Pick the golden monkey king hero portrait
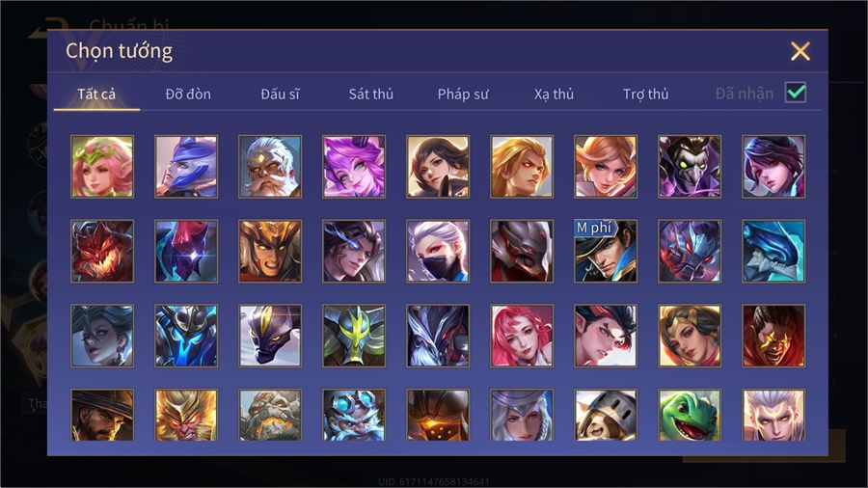The height and width of the screenshot is (488, 868). (186, 415)
